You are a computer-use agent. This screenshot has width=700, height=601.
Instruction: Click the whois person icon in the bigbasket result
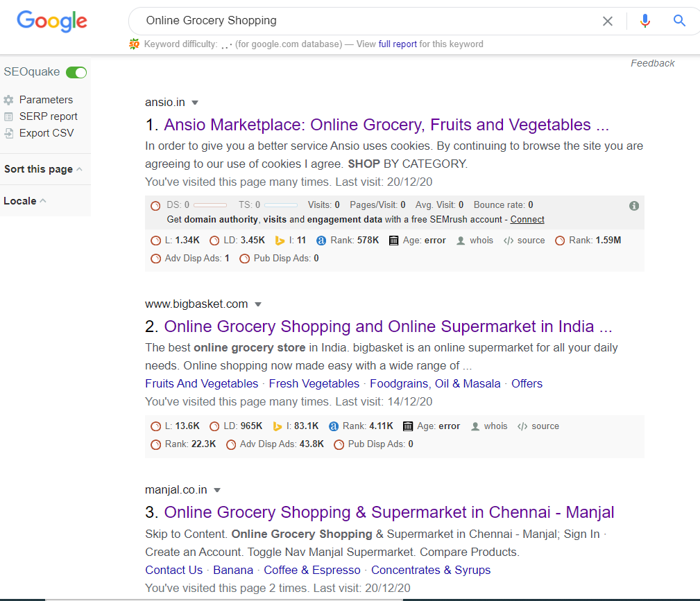coord(475,426)
